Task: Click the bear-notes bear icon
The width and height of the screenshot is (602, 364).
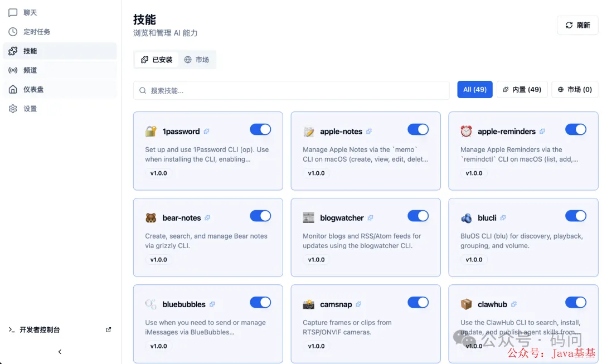Action: coord(151,218)
